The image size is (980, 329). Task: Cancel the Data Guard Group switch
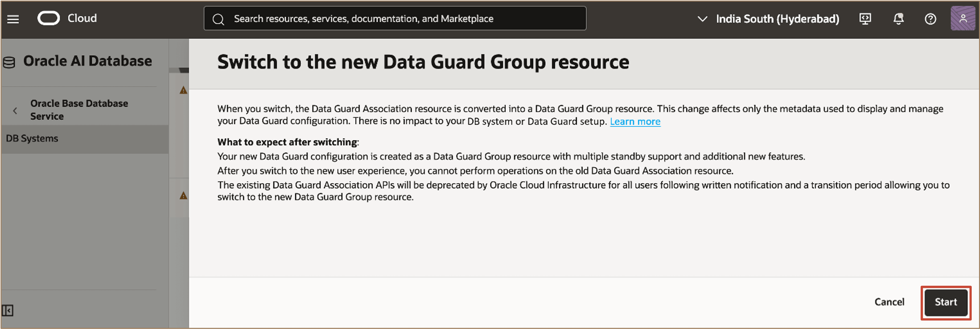point(889,302)
